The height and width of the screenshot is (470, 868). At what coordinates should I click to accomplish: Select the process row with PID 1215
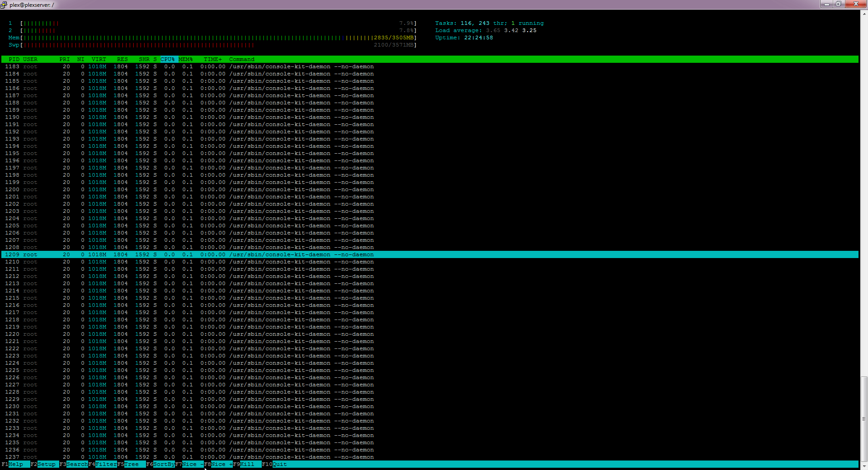click(430, 298)
